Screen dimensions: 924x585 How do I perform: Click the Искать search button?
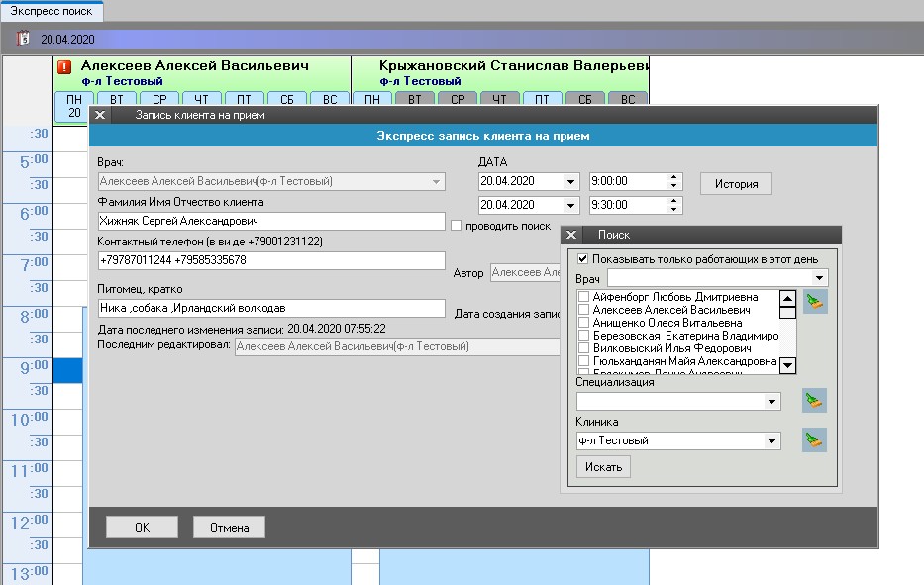[603, 466]
